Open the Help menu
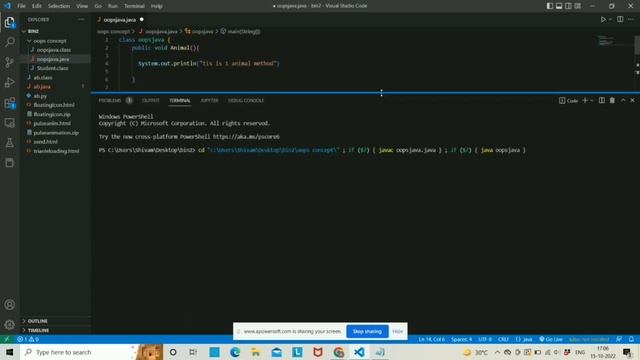This screenshot has height=360, width=640. [156, 6]
